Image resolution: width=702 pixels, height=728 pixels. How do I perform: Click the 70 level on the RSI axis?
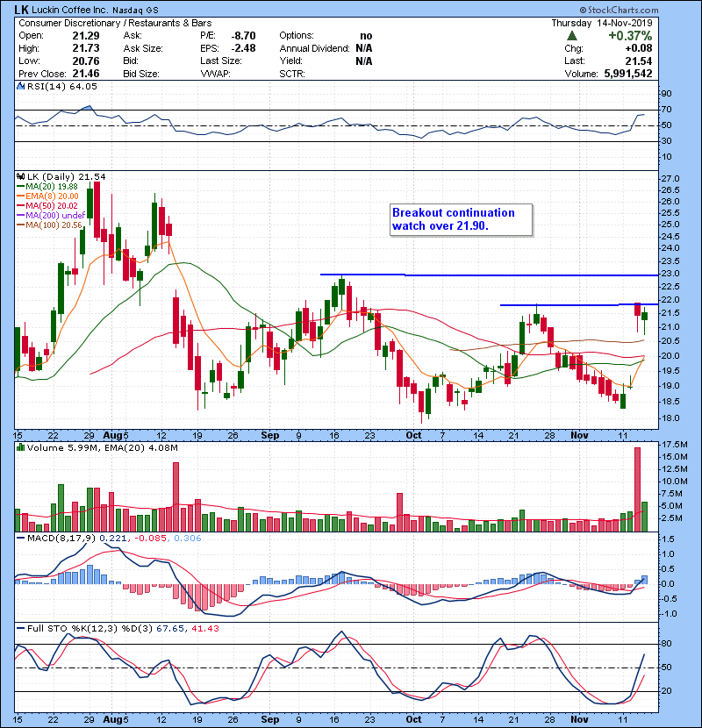tap(667, 110)
